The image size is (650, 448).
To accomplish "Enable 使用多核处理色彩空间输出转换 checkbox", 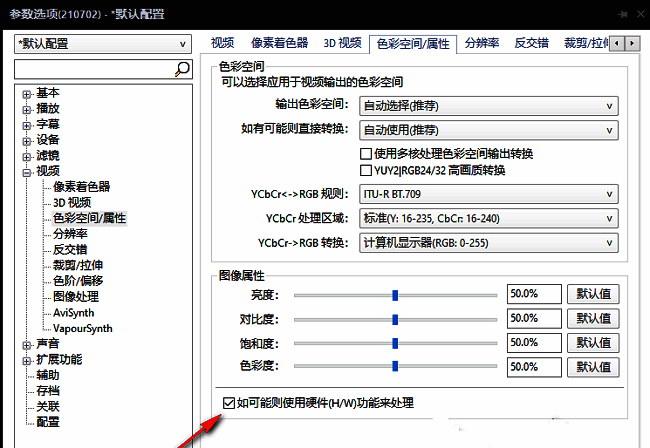I will [366, 154].
